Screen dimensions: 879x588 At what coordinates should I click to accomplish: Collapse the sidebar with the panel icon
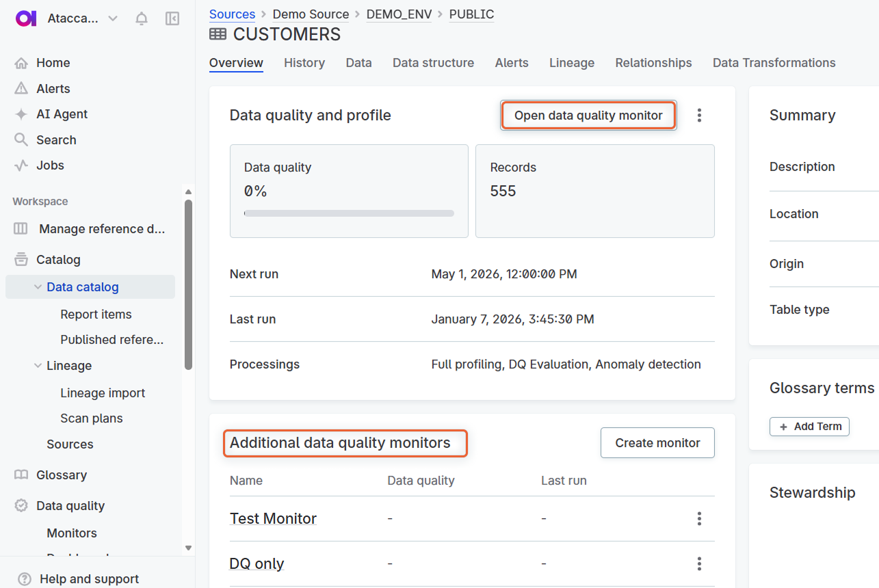click(x=172, y=19)
